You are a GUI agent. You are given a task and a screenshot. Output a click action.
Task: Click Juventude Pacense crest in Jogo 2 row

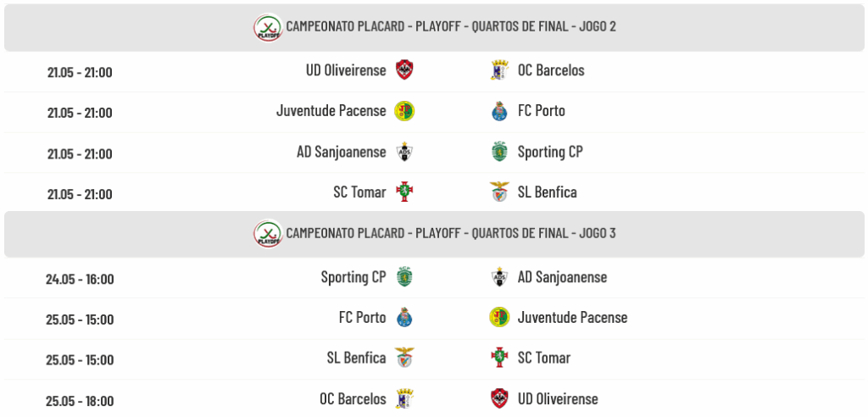click(x=404, y=111)
